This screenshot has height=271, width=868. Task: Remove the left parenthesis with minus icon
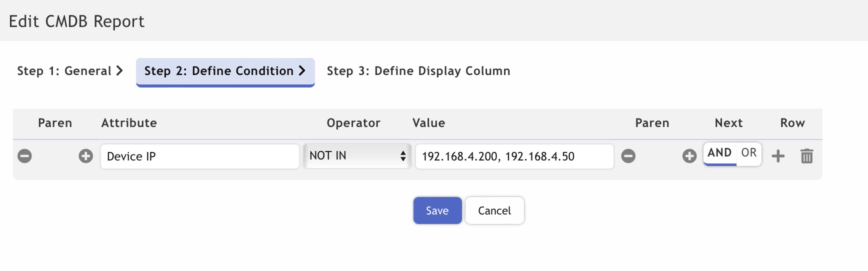[24, 156]
